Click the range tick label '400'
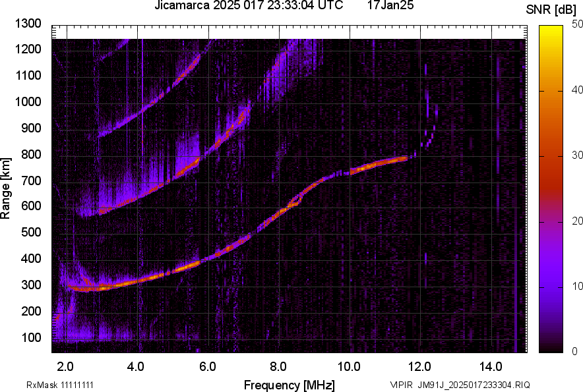The width and height of the screenshot is (583, 392). [31, 258]
